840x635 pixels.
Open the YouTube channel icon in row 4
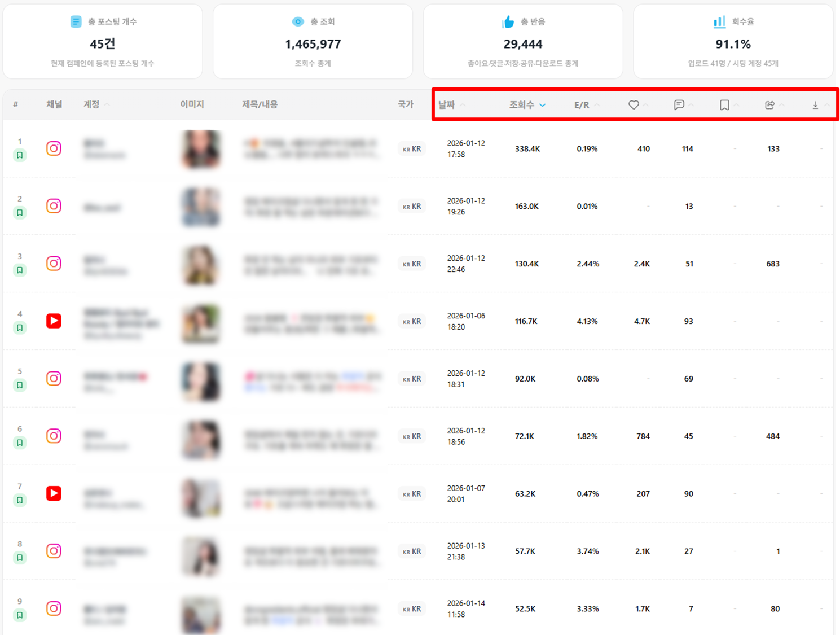point(54,321)
